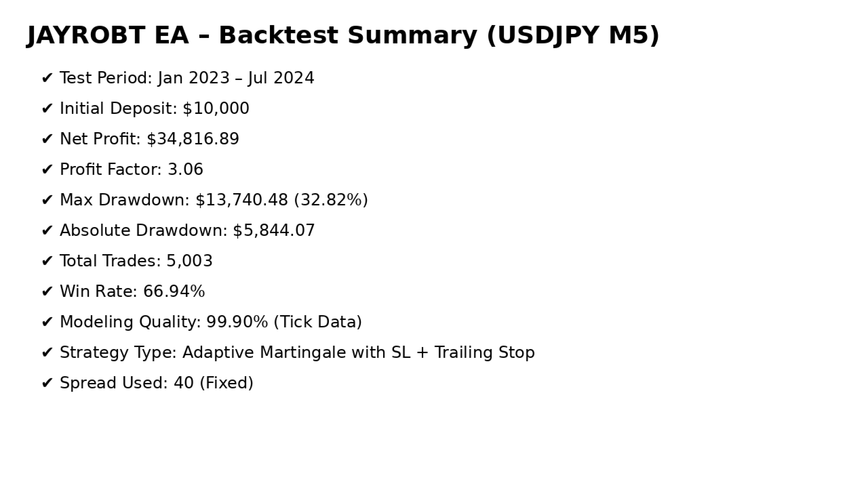Click the checkmark before Modeling Quality

(x=47, y=323)
